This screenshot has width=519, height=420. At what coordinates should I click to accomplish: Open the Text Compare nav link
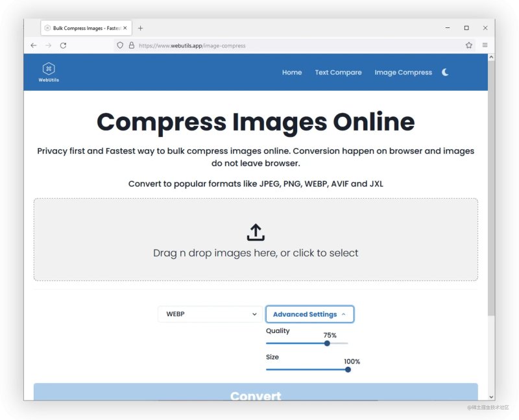point(338,72)
